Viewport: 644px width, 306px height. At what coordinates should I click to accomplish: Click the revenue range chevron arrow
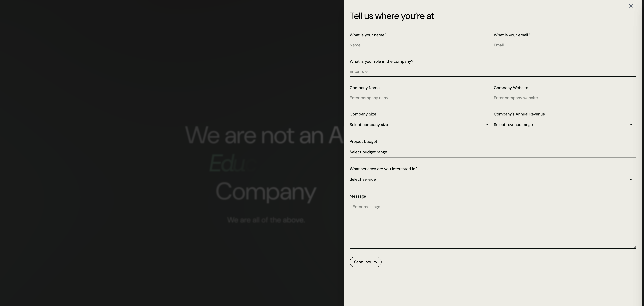click(x=631, y=125)
